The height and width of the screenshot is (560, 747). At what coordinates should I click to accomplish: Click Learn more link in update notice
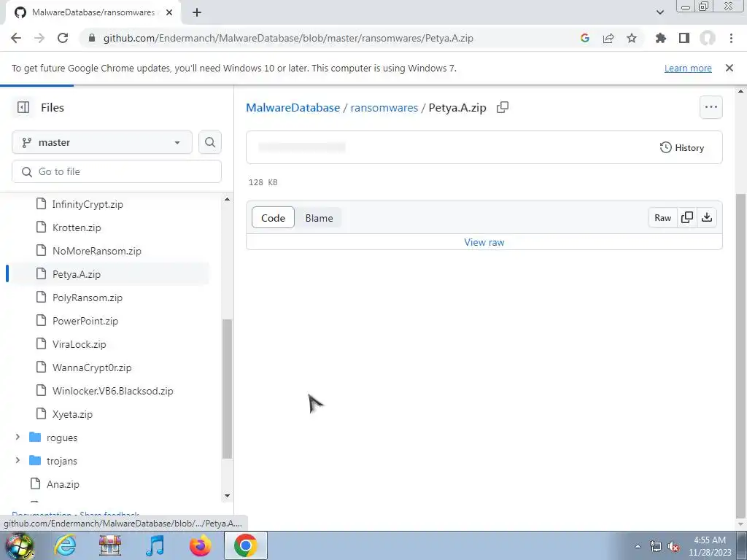688,68
